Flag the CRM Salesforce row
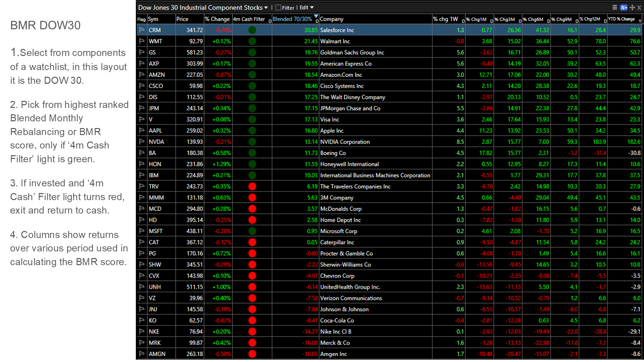 pos(142,30)
